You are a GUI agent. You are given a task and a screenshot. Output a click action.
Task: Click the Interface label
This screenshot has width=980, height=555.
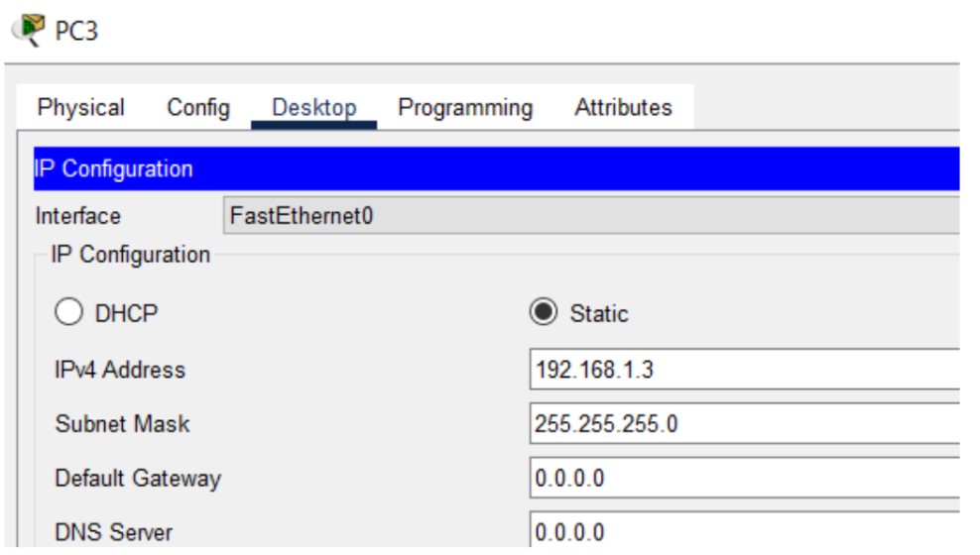point(78,216)
